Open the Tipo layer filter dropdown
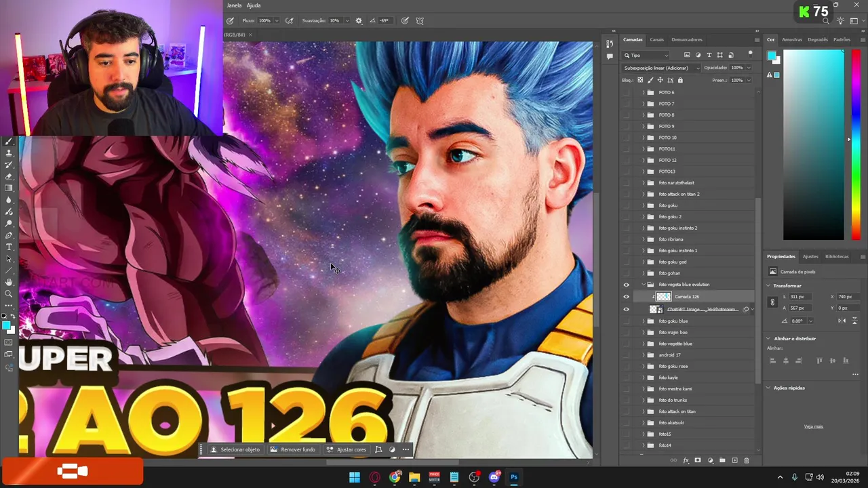Image resolution: width=868 pixels, height=488 pixels. 647,55
